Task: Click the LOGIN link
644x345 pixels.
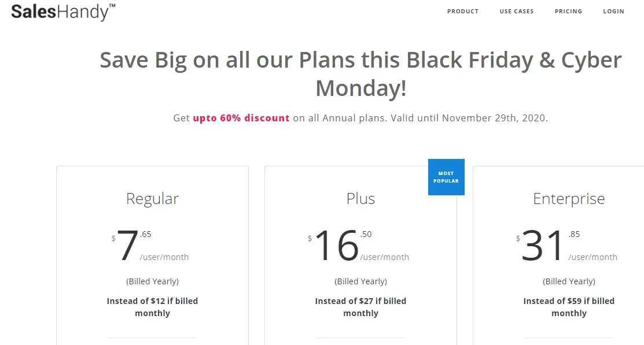Action: 614,11
